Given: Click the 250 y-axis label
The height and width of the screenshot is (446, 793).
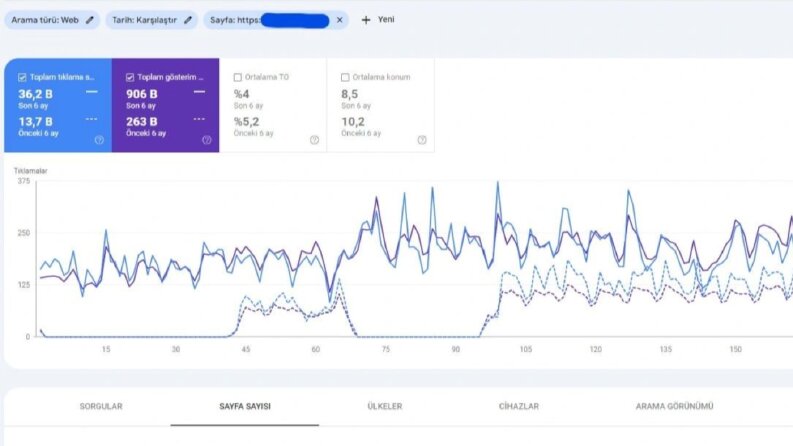Looking at the screenshot, I should [24, 233].
